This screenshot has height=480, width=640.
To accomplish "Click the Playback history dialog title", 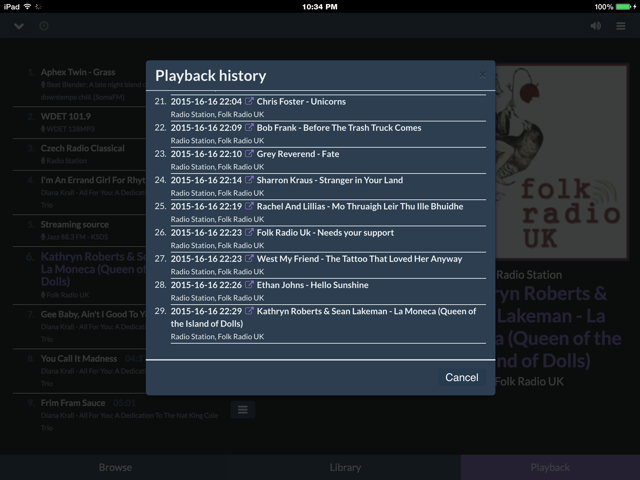I will click(211, 76).
